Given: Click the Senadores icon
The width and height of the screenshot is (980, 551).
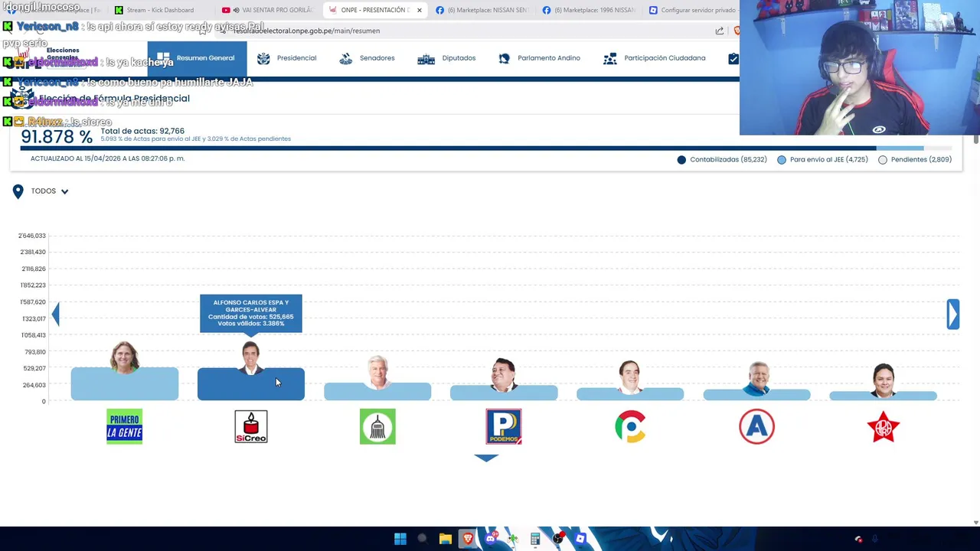Looking at the screenshot, I should pos(345,58).
